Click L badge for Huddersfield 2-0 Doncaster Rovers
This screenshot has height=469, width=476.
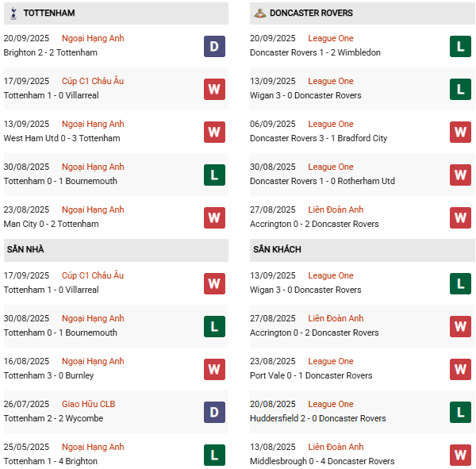click(x=461, y=412)
